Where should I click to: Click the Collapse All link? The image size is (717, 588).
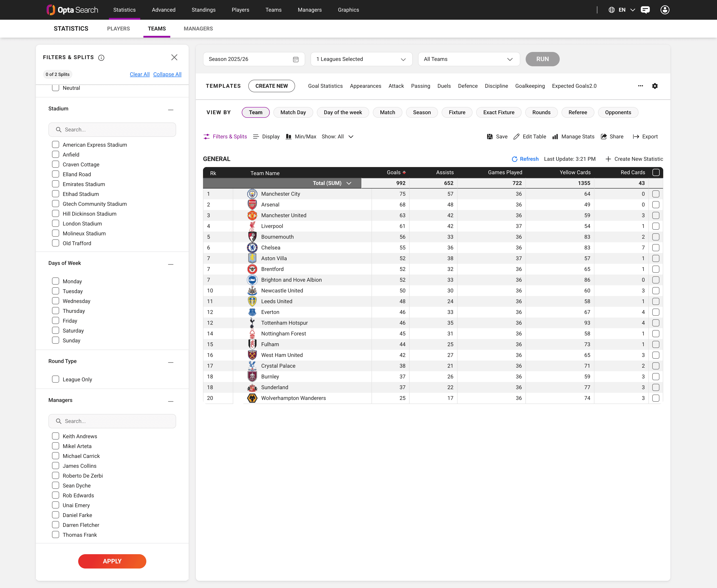point(167,74)
